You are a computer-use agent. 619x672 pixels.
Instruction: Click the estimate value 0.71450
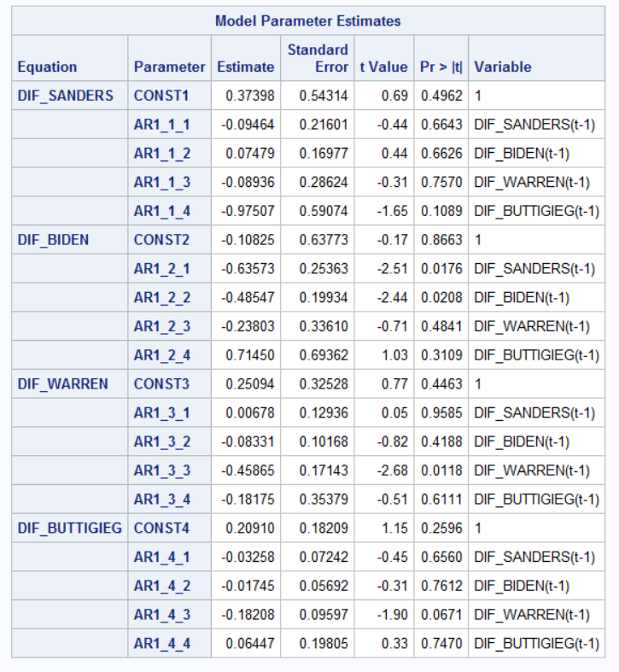pyautogui.click(x=250, y=355)
